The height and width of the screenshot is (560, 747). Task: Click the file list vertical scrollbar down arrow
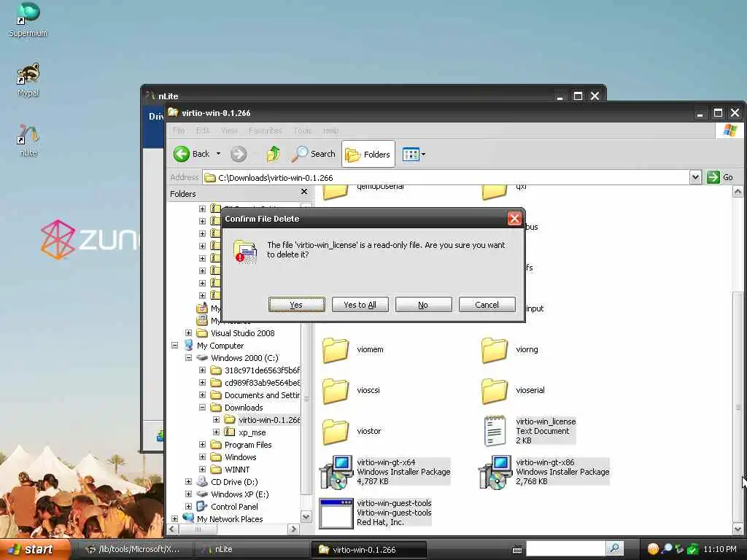click(x=738, y=529)
